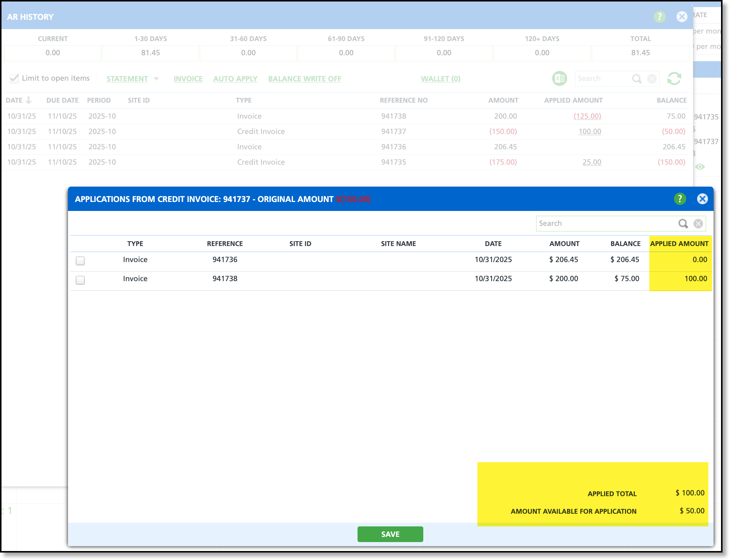Export AR history to Excel

click(559, 79)
